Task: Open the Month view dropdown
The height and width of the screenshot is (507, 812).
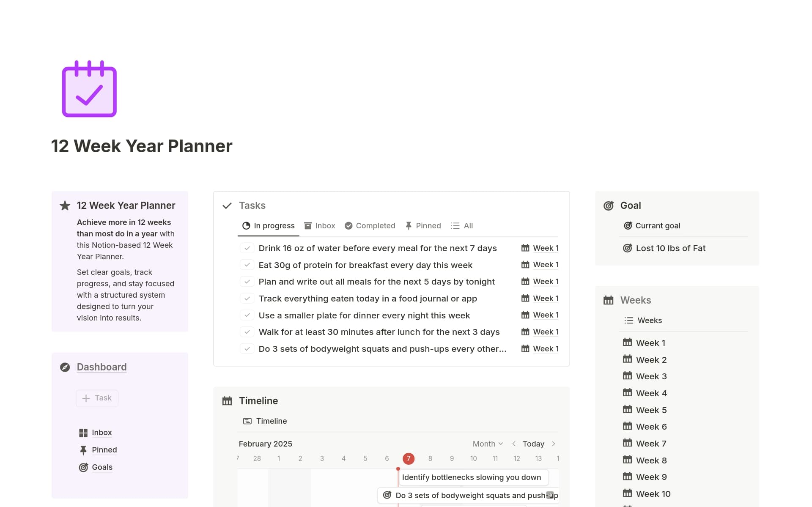Action: [487, 444]
